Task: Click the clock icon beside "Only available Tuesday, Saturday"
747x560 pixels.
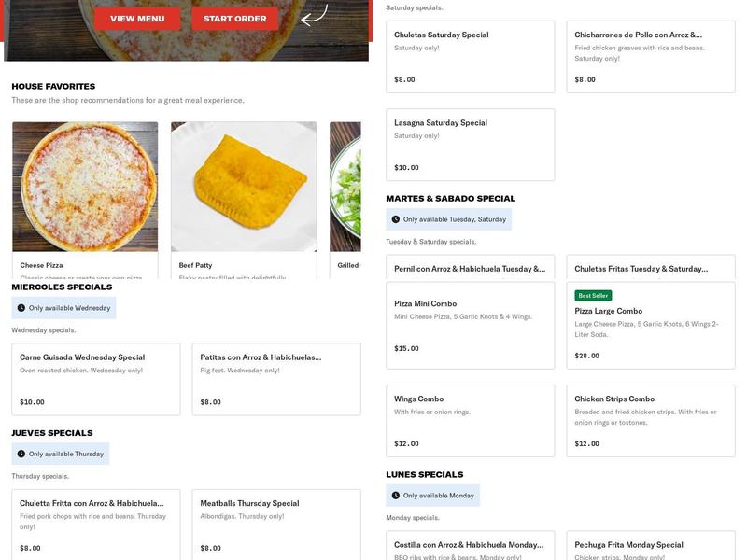Action: coord(396,218)
